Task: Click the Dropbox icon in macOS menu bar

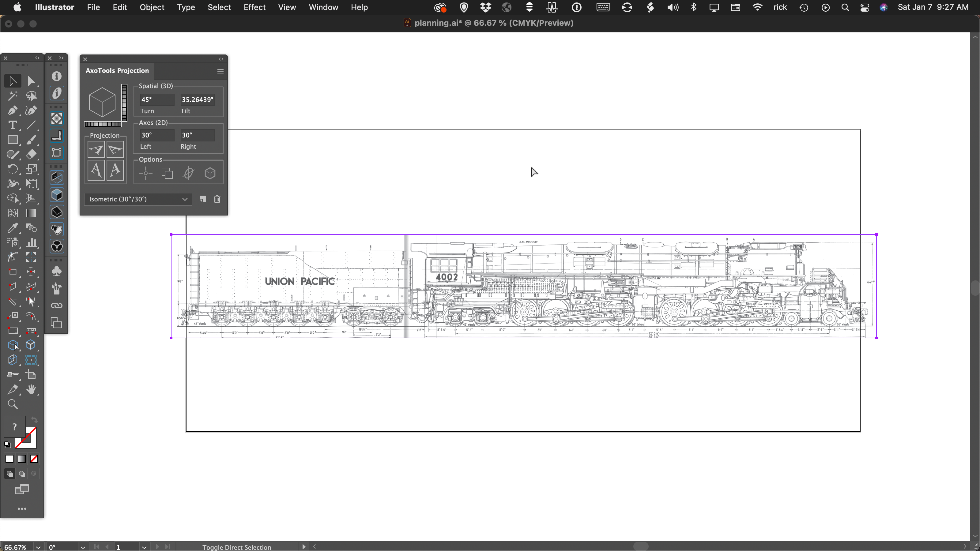Action: coord(485,7)
